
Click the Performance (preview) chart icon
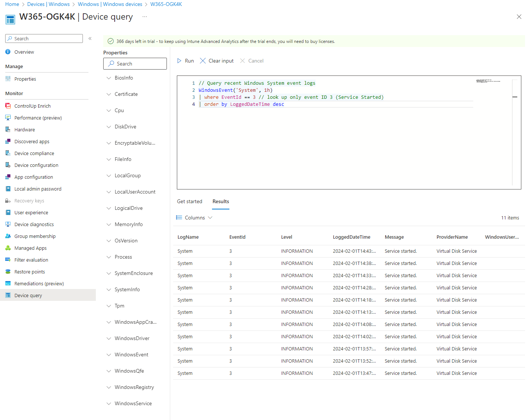(8, 118)
